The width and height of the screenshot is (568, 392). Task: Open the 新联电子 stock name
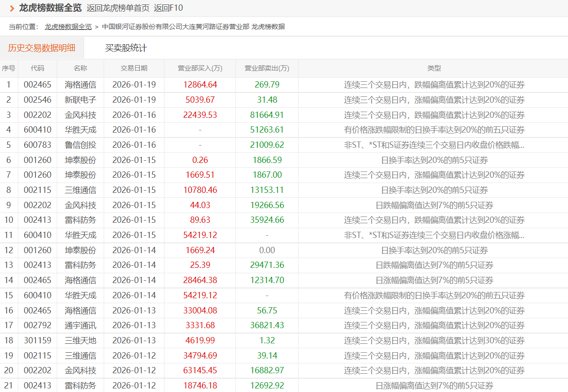(80, 100)
